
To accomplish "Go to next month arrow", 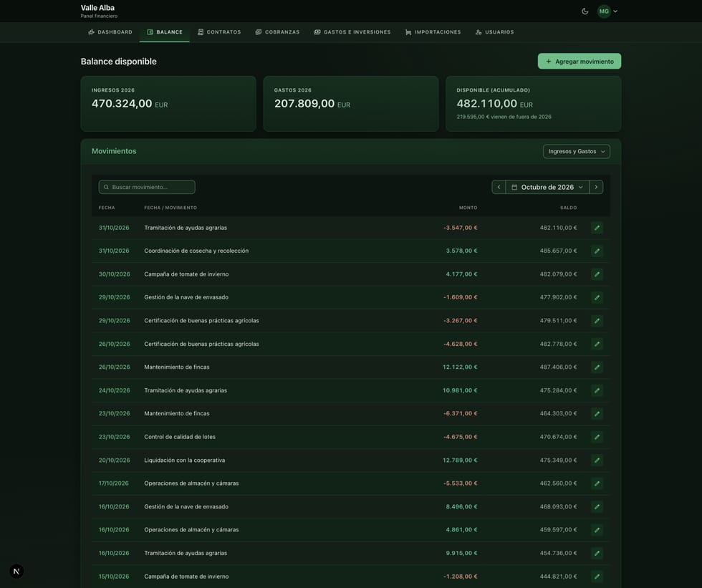I will tap(596, 187).
